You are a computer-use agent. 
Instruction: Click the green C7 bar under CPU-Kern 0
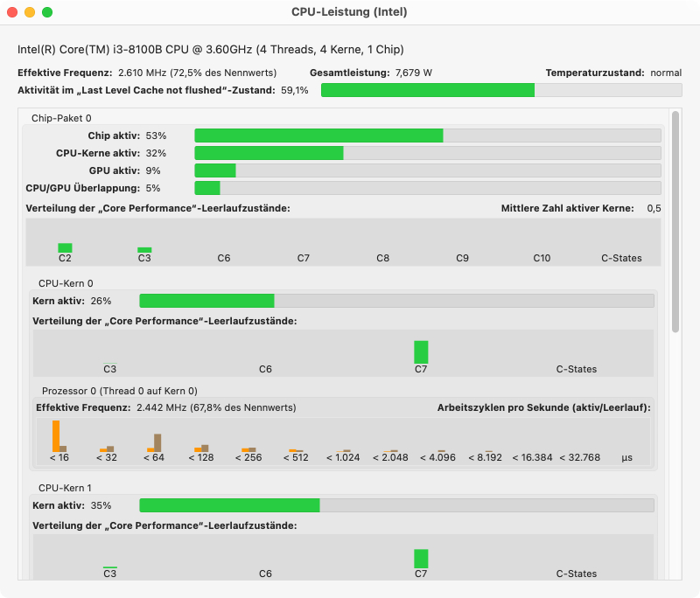(421, 352)
